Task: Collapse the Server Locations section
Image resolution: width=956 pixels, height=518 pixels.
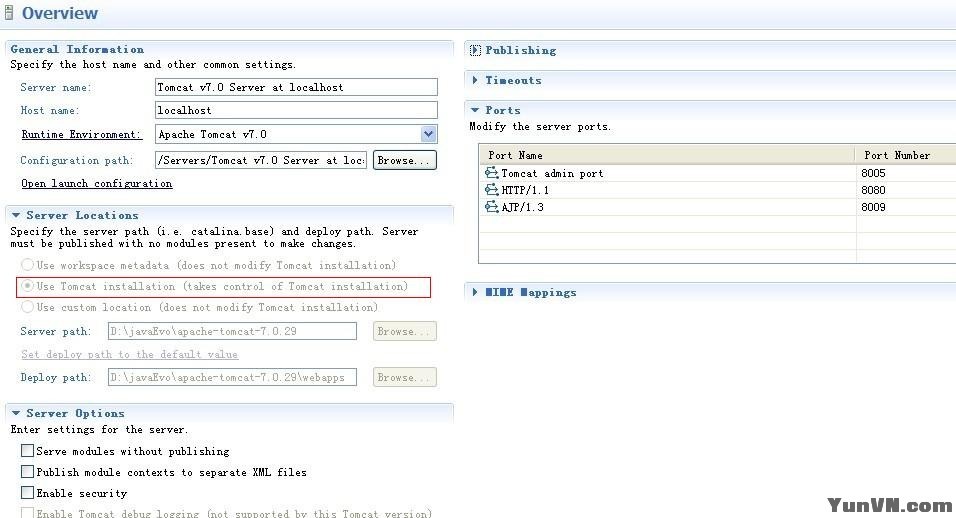Action: (16, 215)
